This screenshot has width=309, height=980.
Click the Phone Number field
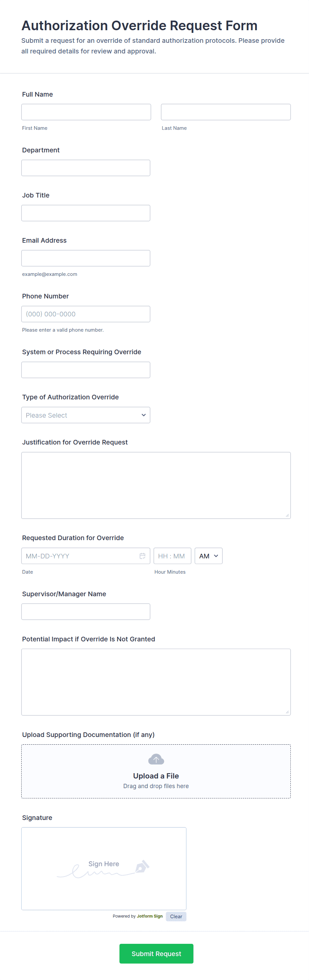[86, 314]
